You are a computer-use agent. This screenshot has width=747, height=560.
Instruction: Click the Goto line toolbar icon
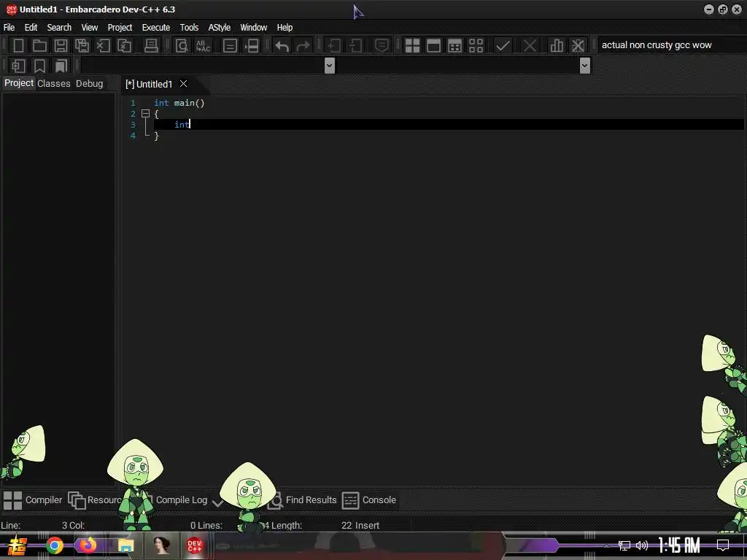coord(252,46)
